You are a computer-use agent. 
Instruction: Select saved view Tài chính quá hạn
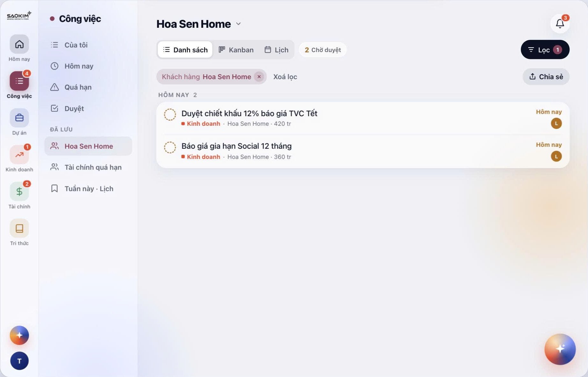[88, 167]
